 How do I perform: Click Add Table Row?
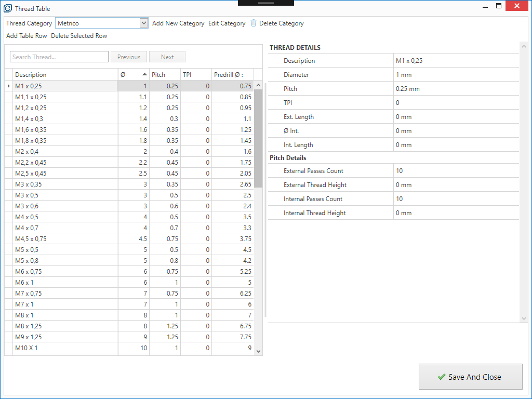pos(26,36)
